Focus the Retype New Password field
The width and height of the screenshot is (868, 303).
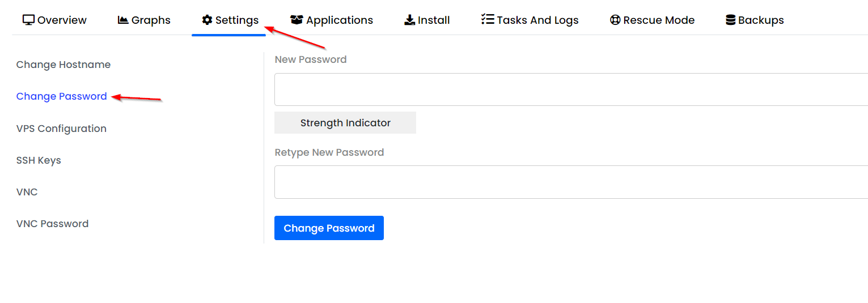(x=571, y=182)
